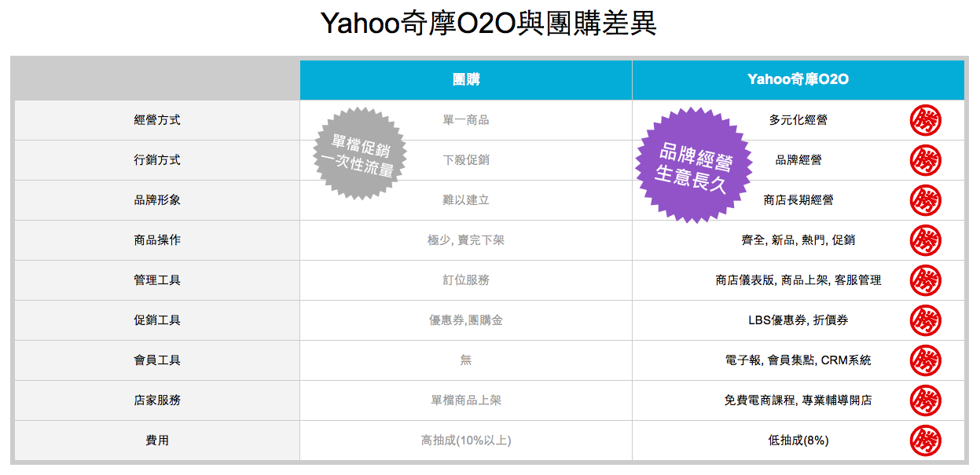
Task: Click the 無 cell in 會員工具 row
Action: click(466, 360)
